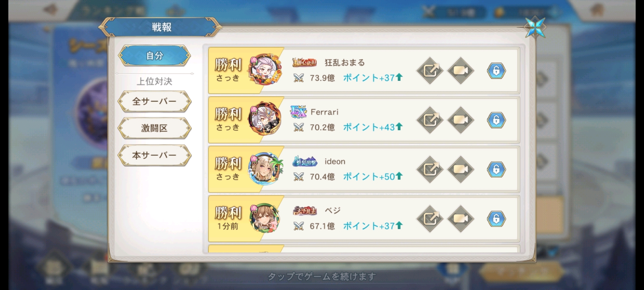Select the 本サーバー tab

155,155
